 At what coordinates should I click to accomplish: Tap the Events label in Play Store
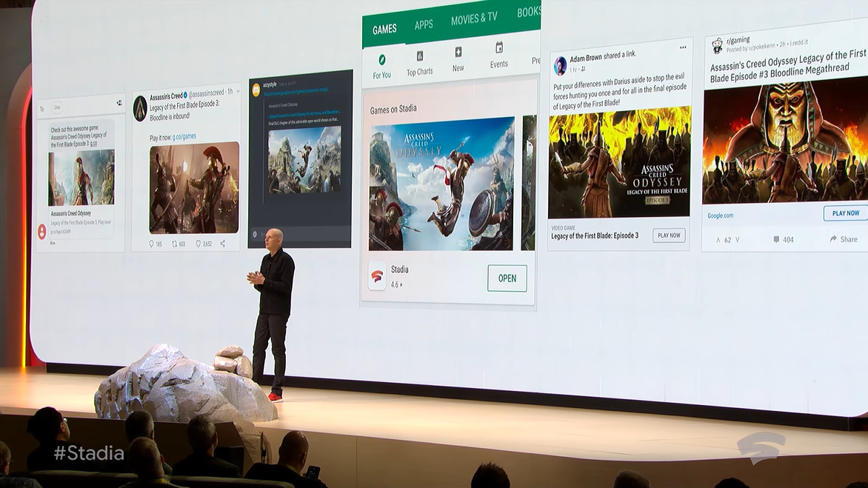point(498,64)
